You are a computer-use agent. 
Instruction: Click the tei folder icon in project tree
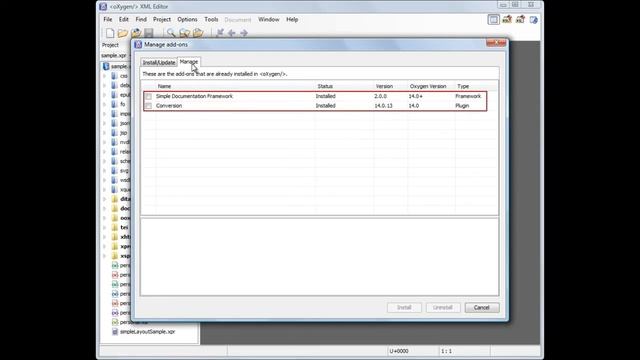pos(115,227)
